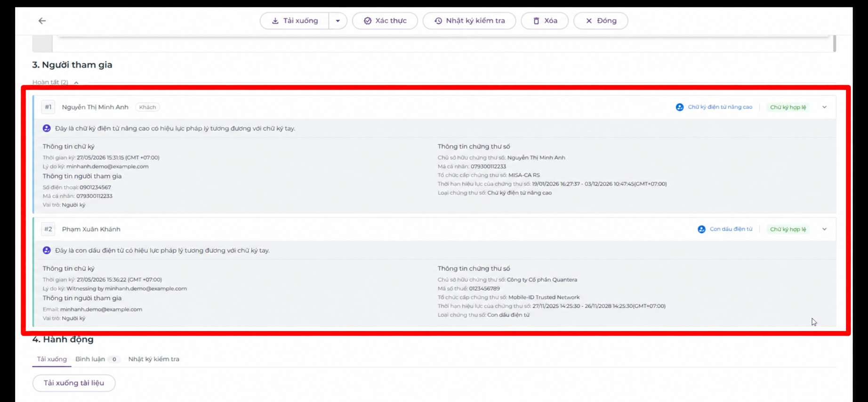Click the 4. Hành động heading
The image size is (868, 402).
pyautogui.click(x=63, y=339)
